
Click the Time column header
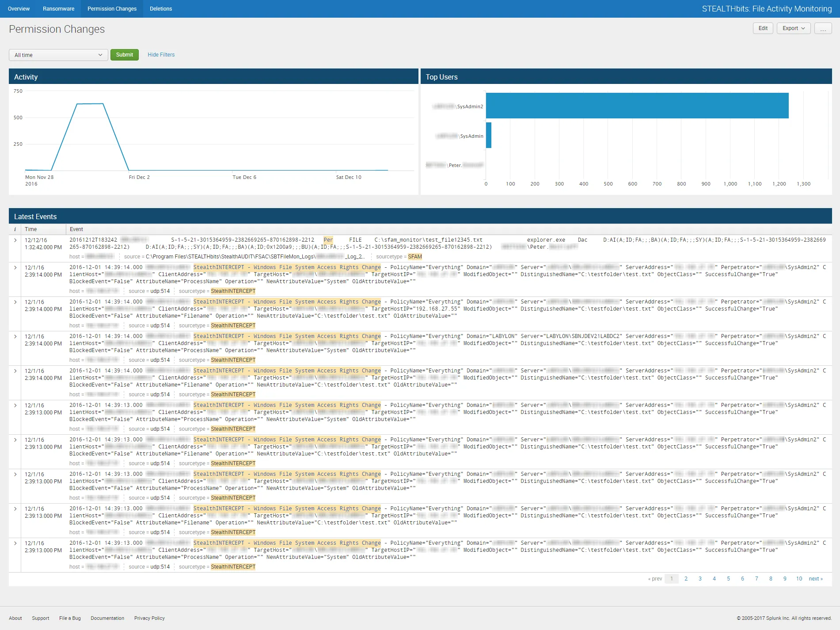tap(31, 229)
